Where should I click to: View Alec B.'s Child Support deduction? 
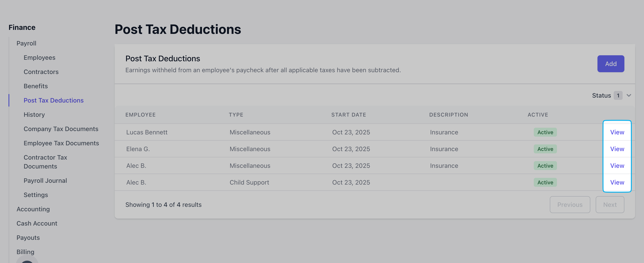coord(617,182)
